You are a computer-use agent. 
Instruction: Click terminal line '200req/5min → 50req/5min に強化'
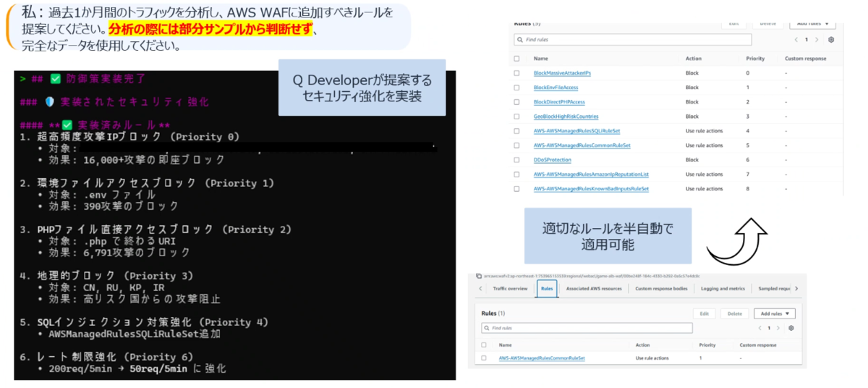(x=137, y=368)
